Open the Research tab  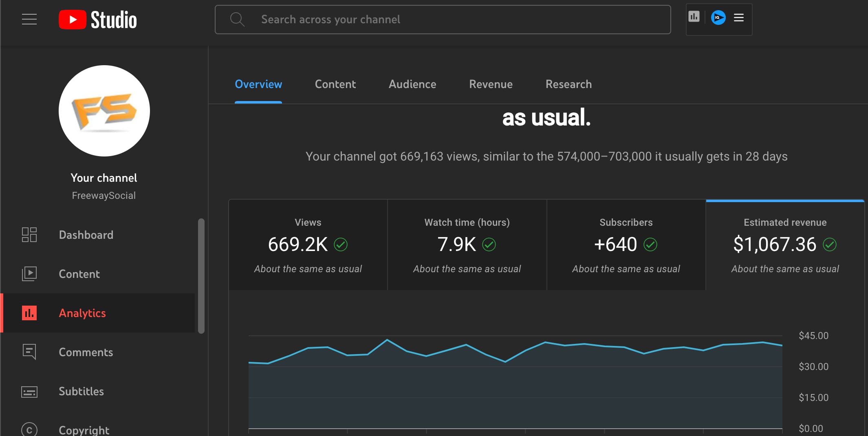(x=568, y=84)
